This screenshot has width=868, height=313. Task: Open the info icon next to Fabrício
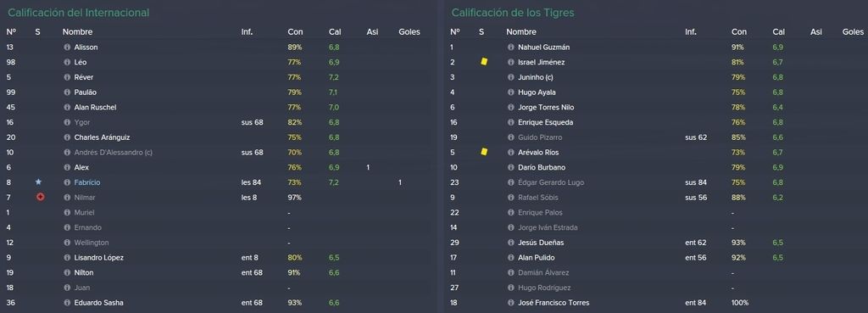(67, 182)
